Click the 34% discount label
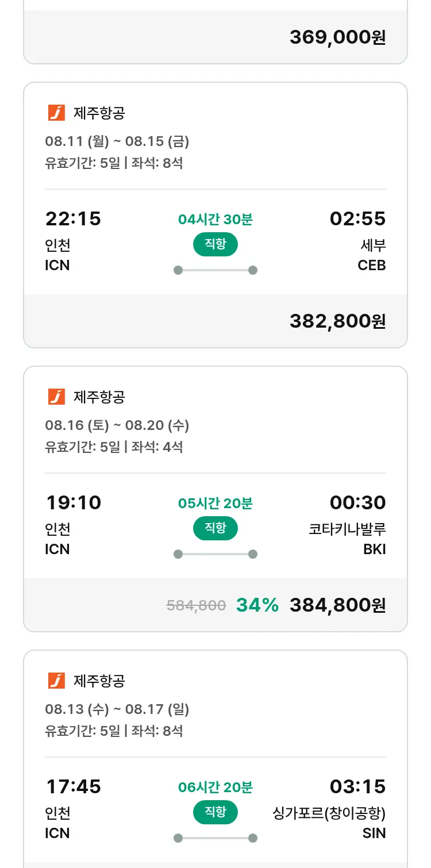Image resolution: width=431 pixels, height=868 pixels. point(257,605)
